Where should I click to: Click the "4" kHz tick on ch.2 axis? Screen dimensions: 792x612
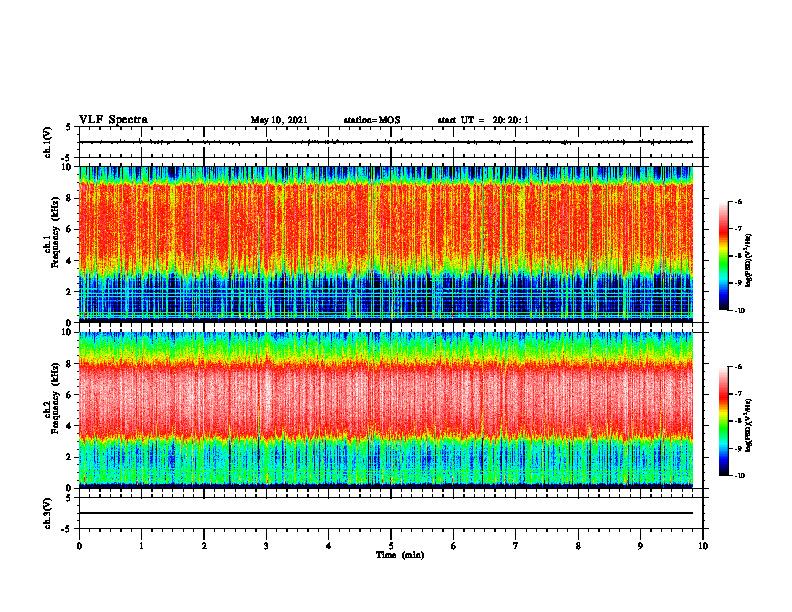point(69,426)
